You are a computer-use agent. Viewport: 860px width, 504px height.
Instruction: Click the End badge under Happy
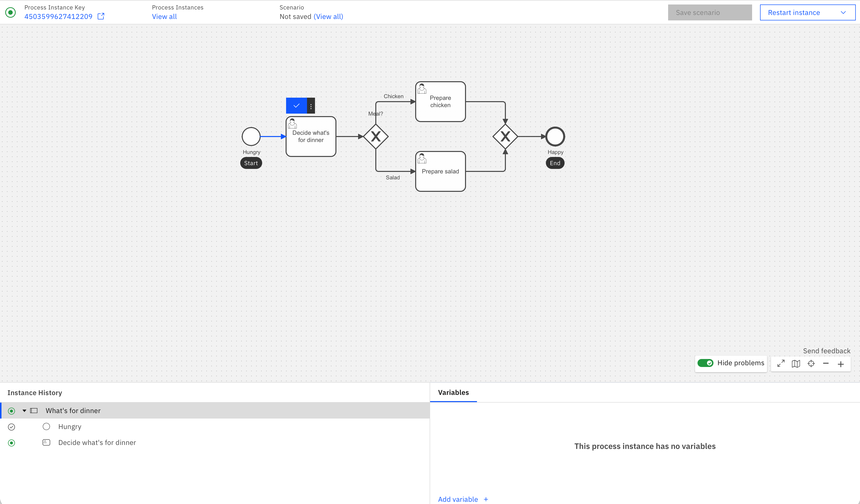(555, 163)
